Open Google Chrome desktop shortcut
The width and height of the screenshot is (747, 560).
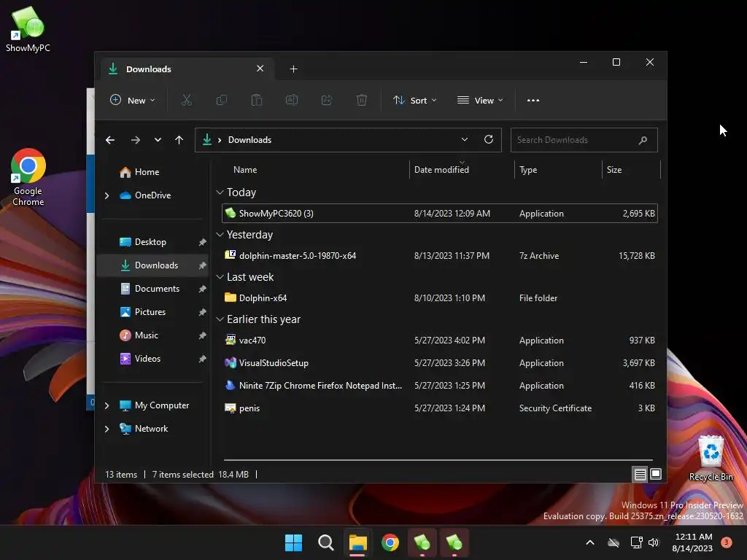pyautogui.click(x=28, y=177)
